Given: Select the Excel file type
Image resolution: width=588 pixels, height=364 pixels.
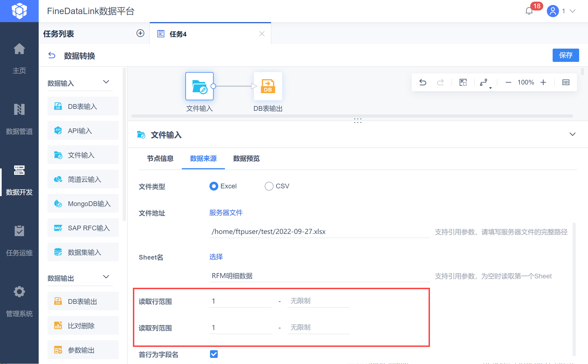Looking at the screenshot, I should tap(214, 186).
